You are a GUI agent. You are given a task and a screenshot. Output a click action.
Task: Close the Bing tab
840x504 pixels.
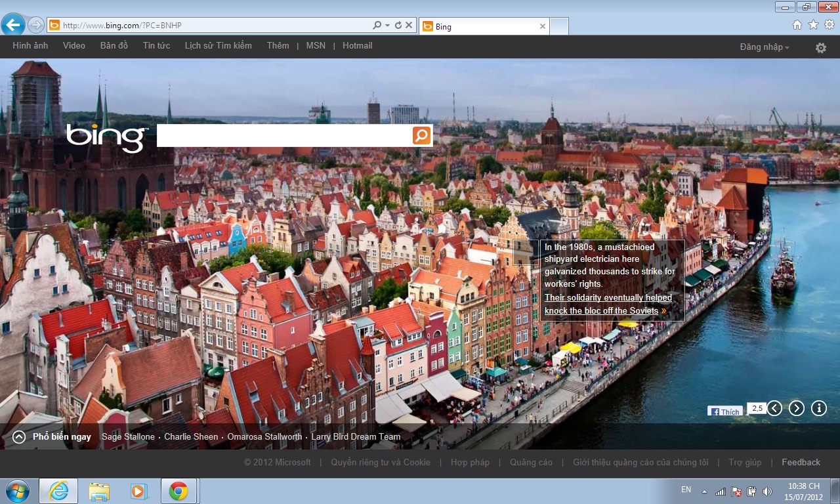coord(542,26)
